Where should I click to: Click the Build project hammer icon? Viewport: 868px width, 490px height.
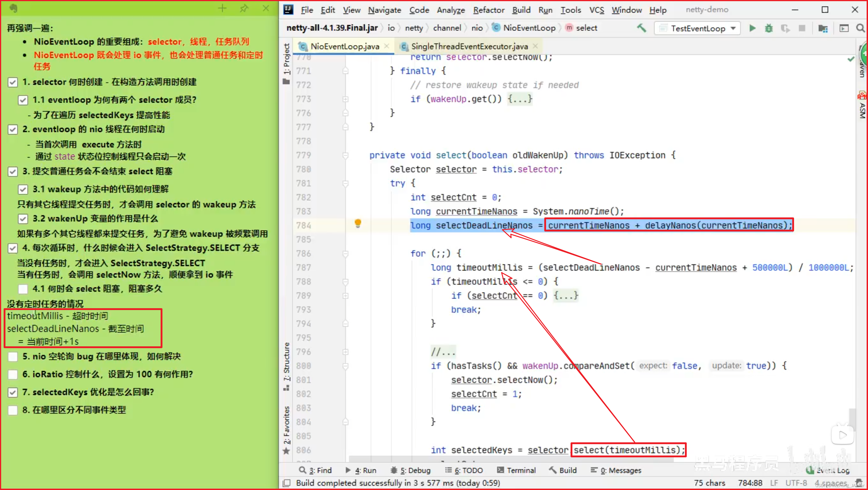coord(642,28)
